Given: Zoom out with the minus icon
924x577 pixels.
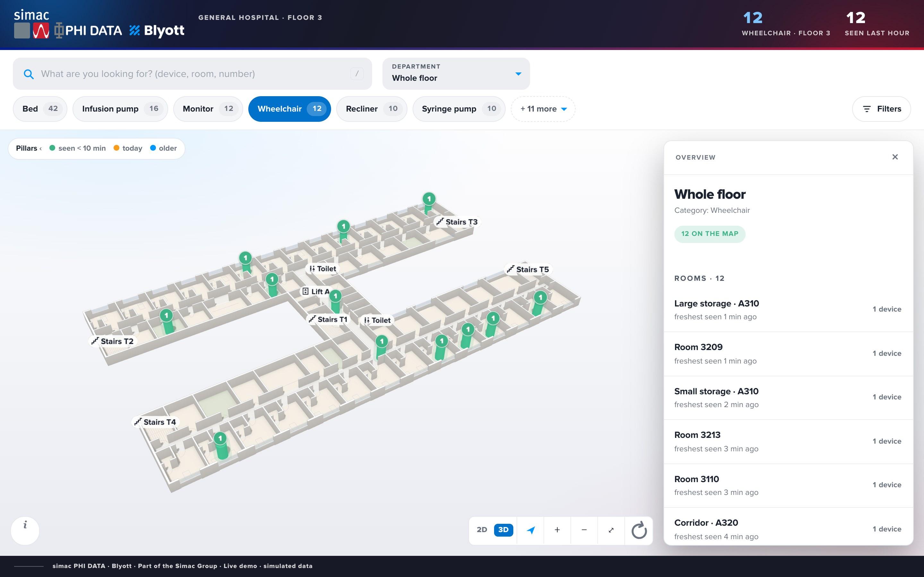Looking at the screenshot, I should 584,530.
